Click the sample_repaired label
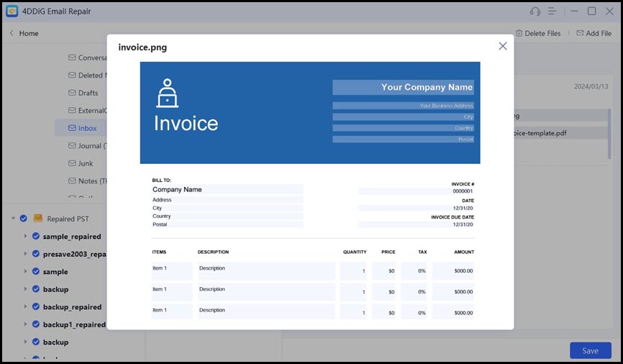This screenshot has width=623, height=364. (72, 237)
